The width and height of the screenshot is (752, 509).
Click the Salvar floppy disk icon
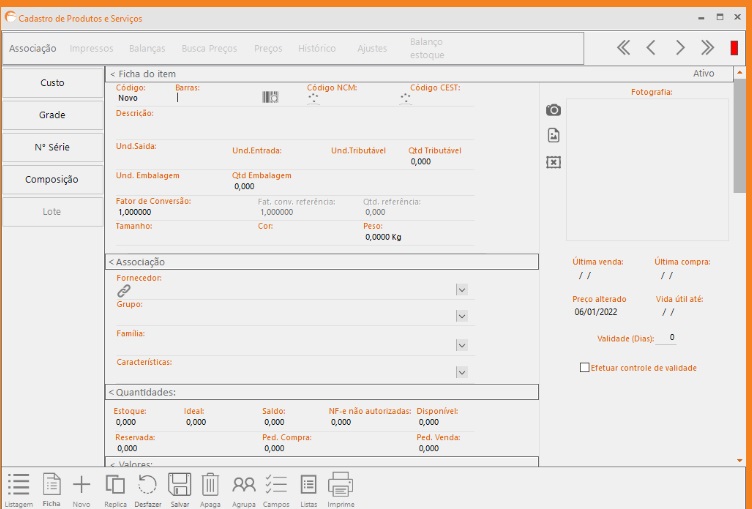coord(179,485)
